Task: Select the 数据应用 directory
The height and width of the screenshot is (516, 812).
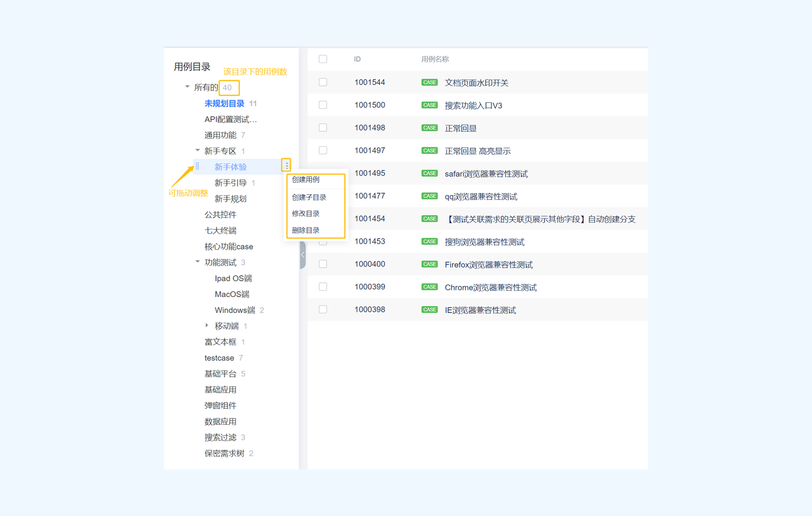Action: tap(220, 421)
